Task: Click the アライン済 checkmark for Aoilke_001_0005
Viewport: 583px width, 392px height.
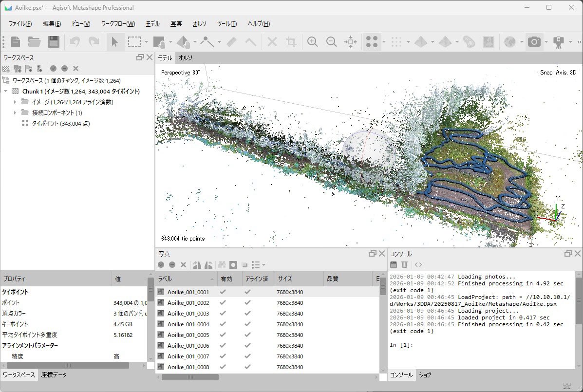Action: (x=247, y=335)
